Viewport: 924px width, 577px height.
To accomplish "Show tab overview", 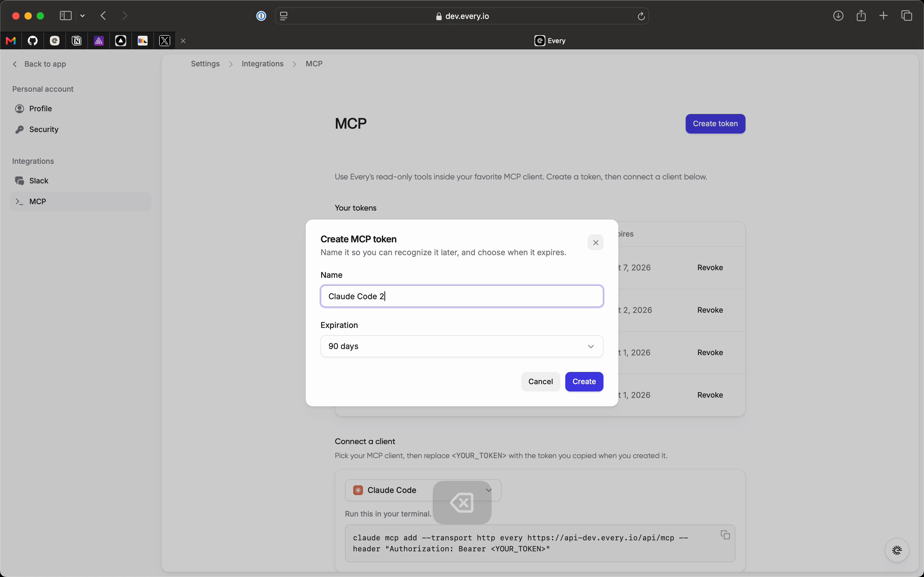I will click(x=907, y=16).
